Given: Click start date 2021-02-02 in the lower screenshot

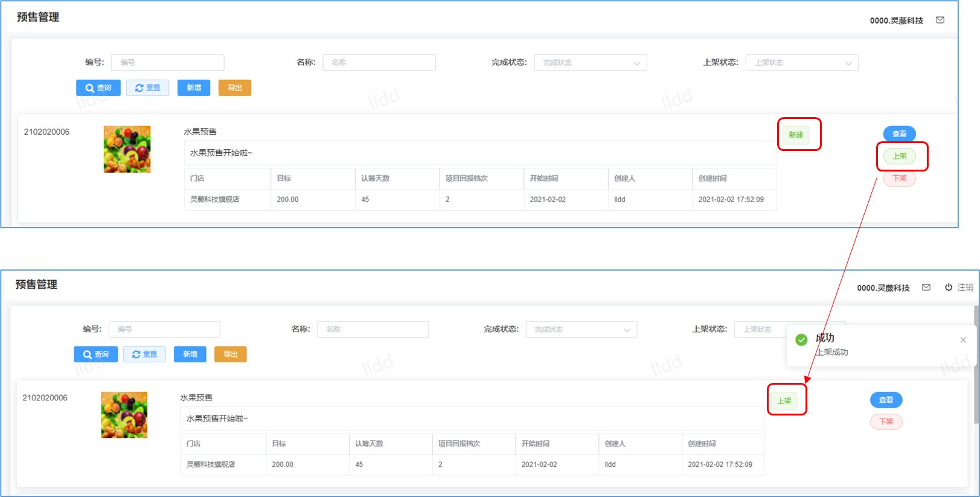Looking at the screenshot, I should pos(540,464).
